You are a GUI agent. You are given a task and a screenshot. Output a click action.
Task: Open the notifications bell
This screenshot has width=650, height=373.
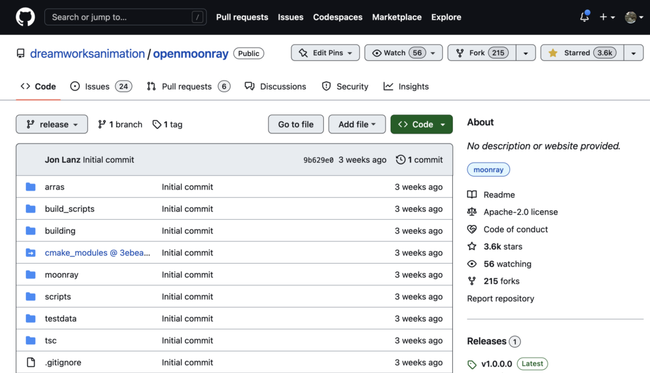click(585, 17)
